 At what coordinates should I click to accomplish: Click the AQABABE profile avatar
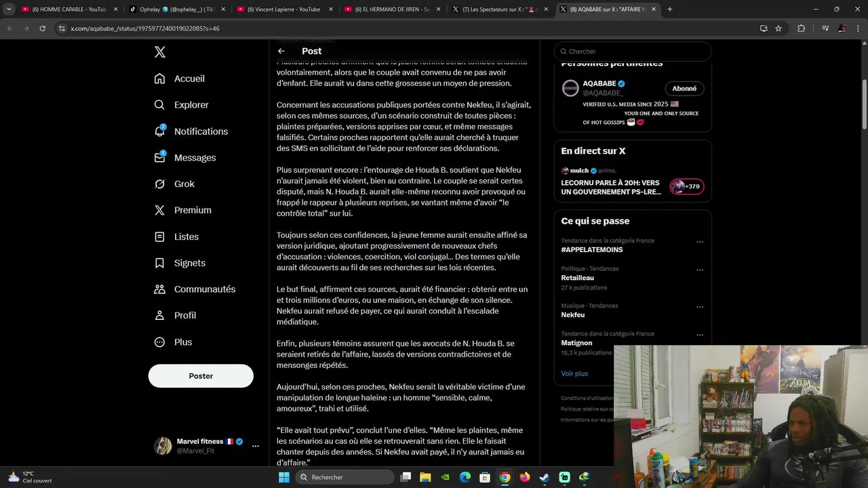click(x=570, y=88)
